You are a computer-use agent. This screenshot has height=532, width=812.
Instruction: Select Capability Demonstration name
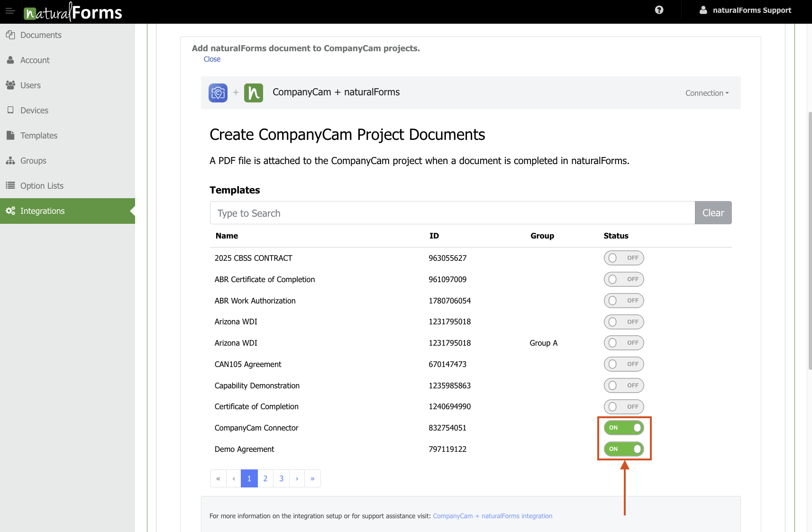pyautogui.click(x=257, y=385)
